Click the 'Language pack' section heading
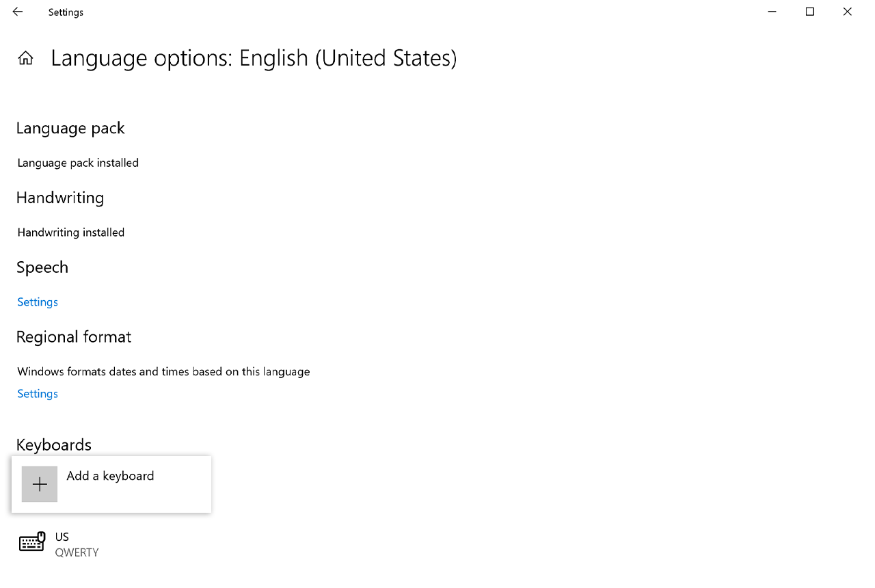The height and width of the screenshot is (588, 875). 70,129
